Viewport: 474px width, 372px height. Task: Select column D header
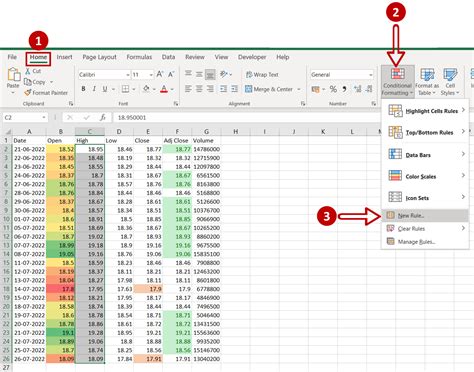coord(119,132)
